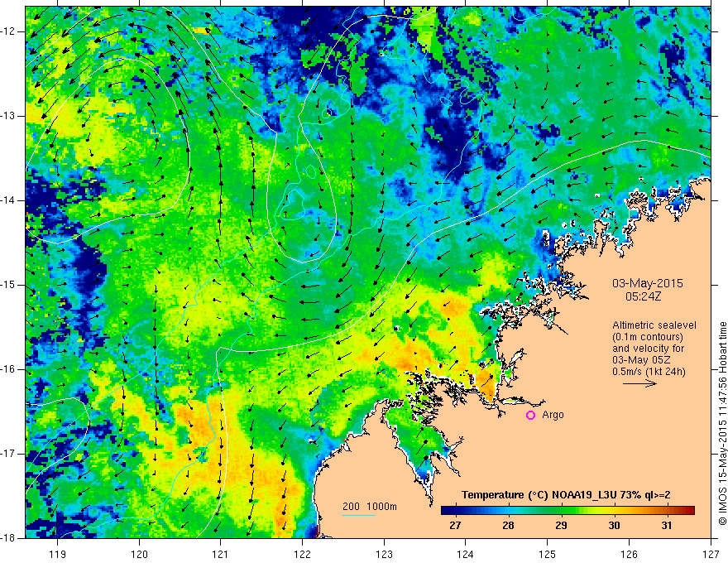728x563 pixels.
Task: Click latitude label -12 on left axis
Action: (x=8, y=31)
